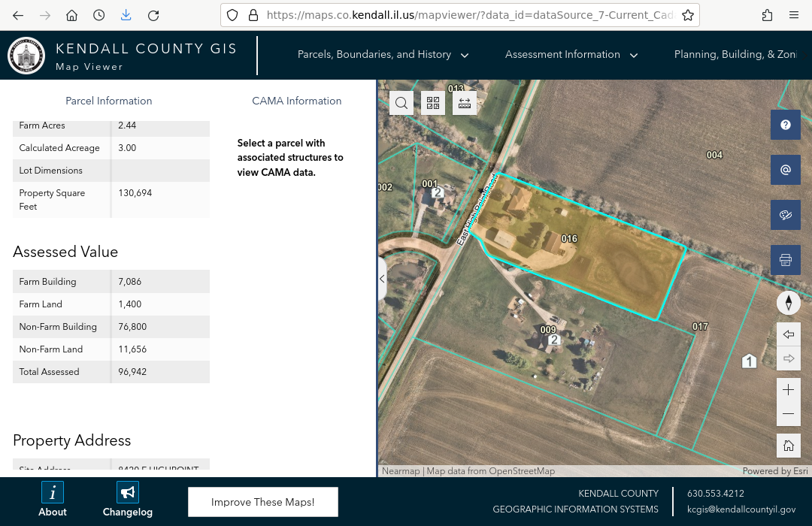Switch to the CAMA Information tab
This screenshot has height=526, width=812.
click(297, 101)
